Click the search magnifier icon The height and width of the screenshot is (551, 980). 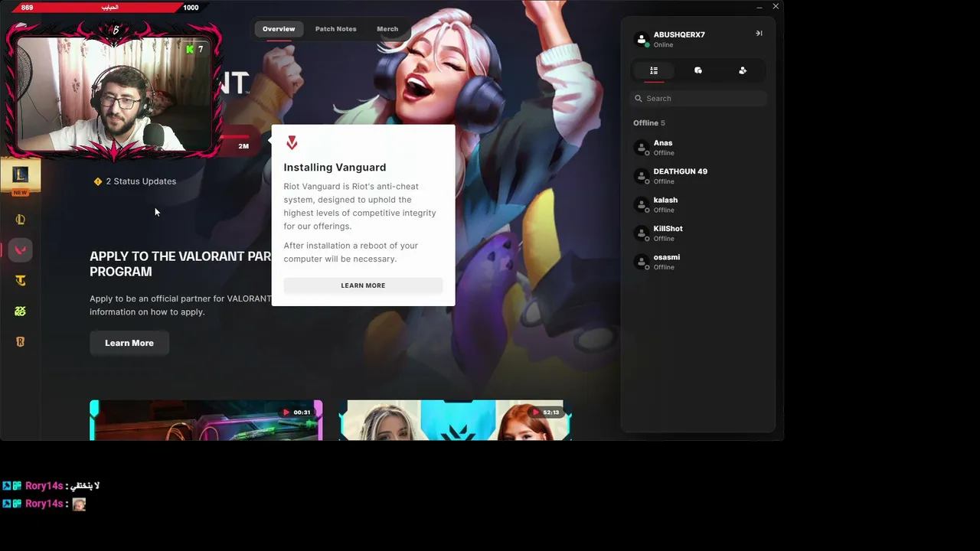(x=639, y=99)
